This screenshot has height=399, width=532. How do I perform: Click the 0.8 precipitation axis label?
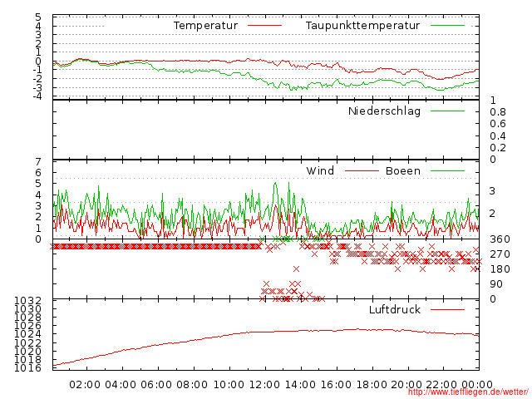498,112
